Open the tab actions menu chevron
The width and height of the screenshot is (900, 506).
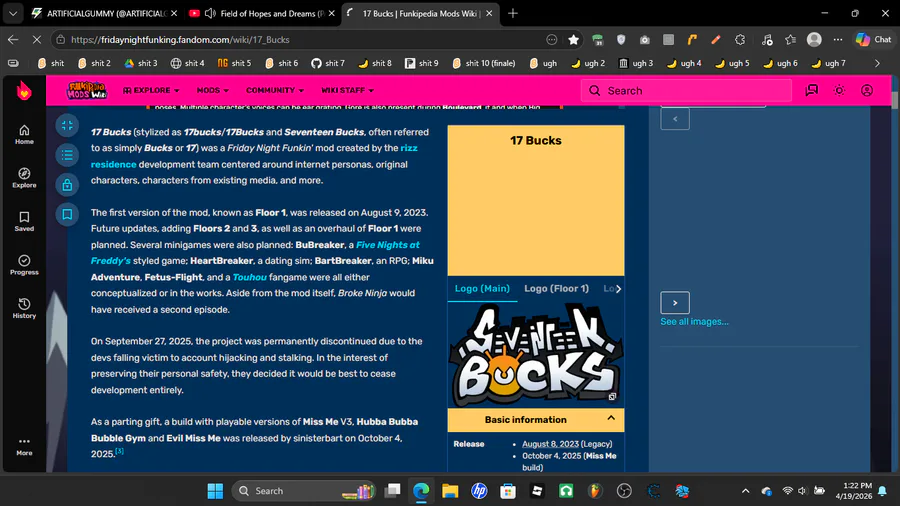13,13
